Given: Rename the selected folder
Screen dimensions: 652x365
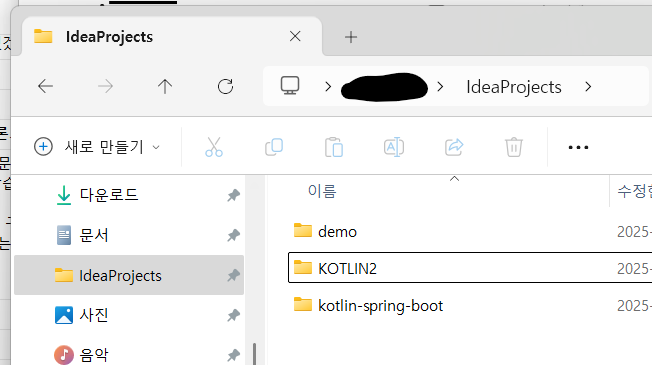Looking at the screenshot, I should [x=394, y=147].
